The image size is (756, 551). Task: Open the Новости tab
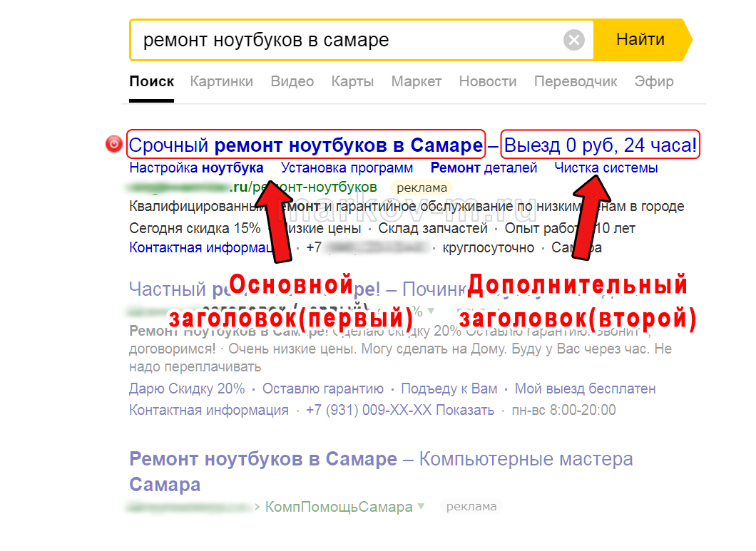(x=488, y=81)
